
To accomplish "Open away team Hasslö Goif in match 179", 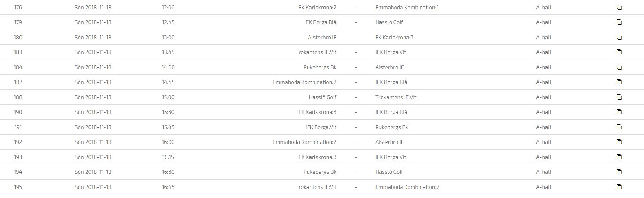I will tap(389, 22).
